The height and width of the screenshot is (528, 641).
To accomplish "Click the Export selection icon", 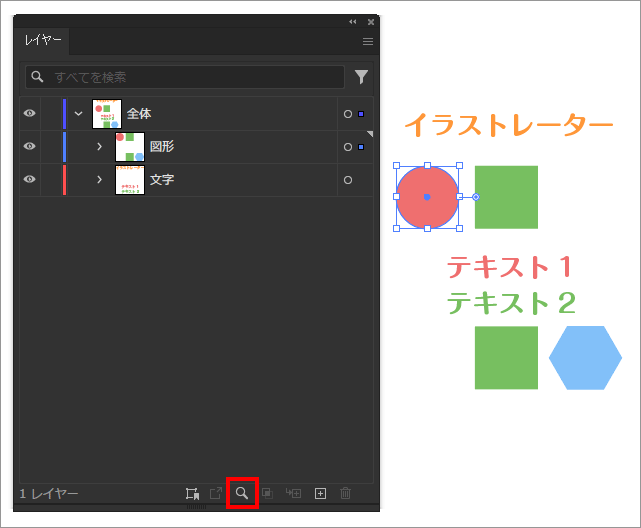I will 216,493.
